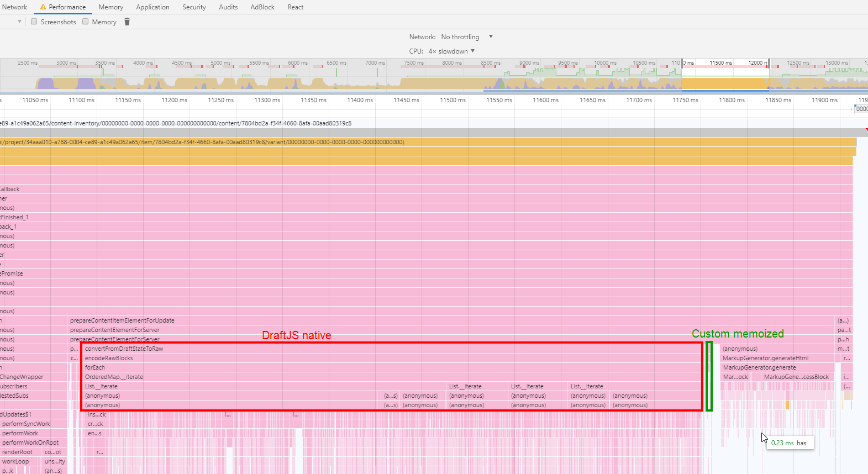Select the cr...ck flame bar
868x474 pixels.
(96, 424)
